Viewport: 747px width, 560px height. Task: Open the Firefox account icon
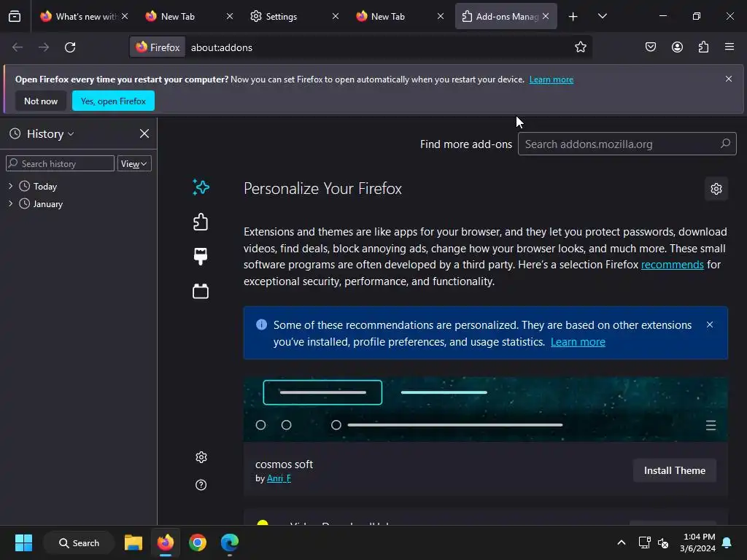(x=677, y=47)
